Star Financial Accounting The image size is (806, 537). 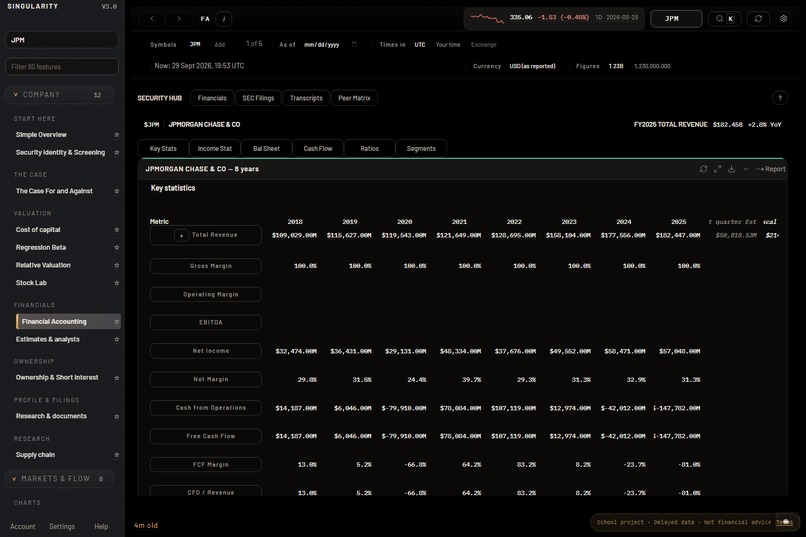(x=117, y=322)
